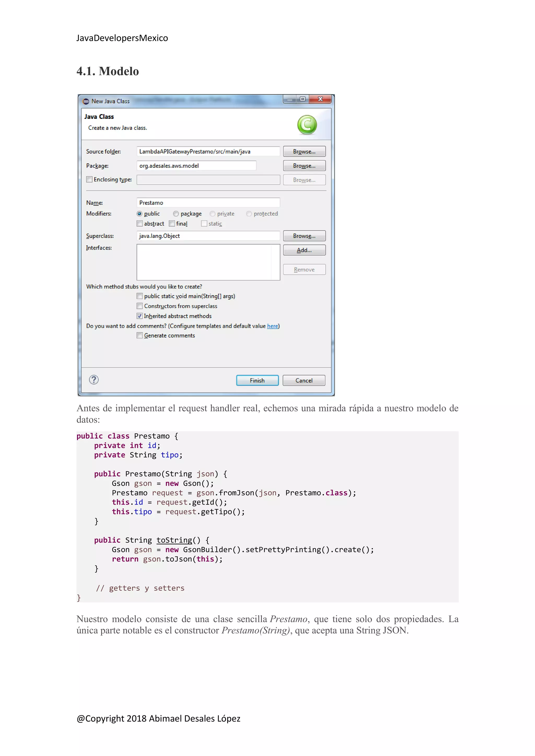Check Constructors from superclass option
This screenshot has height=756, width=535.
140,306
